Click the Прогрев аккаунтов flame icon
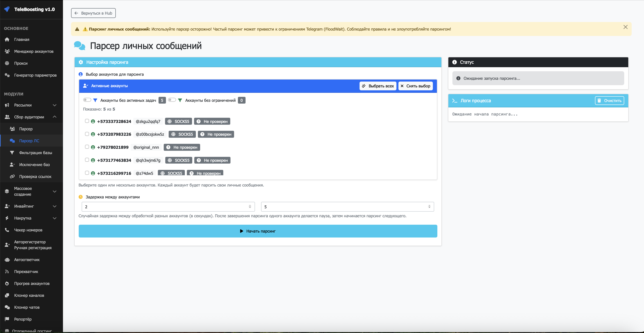Image resolution: width=644 pixels, height=333 pixels. pyautogui.click(x=7, y=283)
